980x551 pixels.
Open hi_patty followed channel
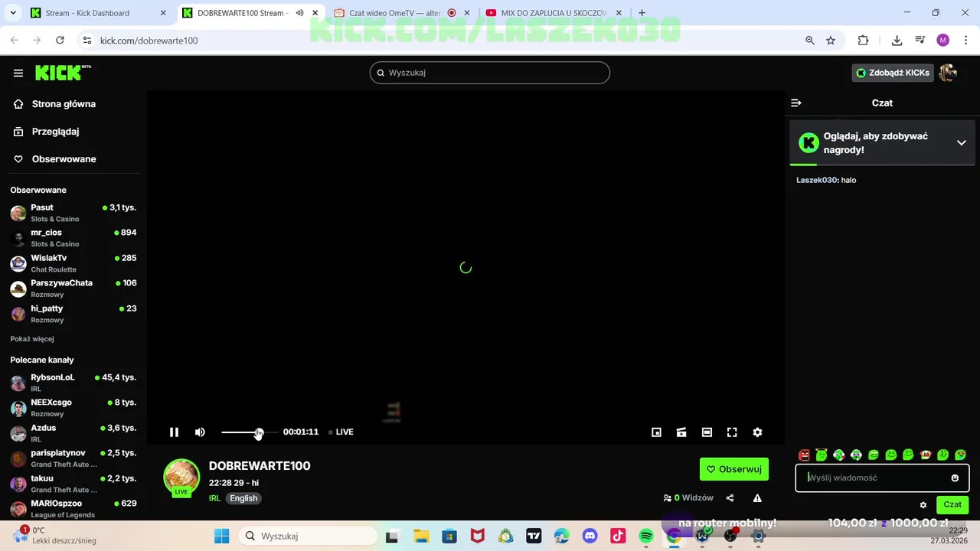pos(73,314)
